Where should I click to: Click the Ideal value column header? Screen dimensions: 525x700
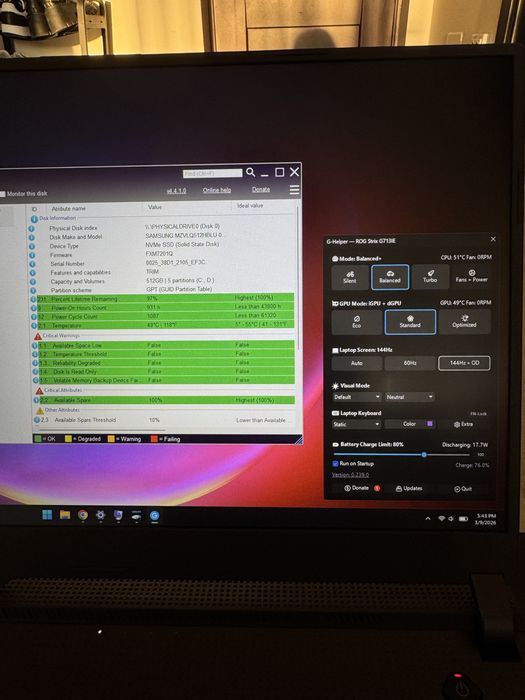tap(250, 205)
